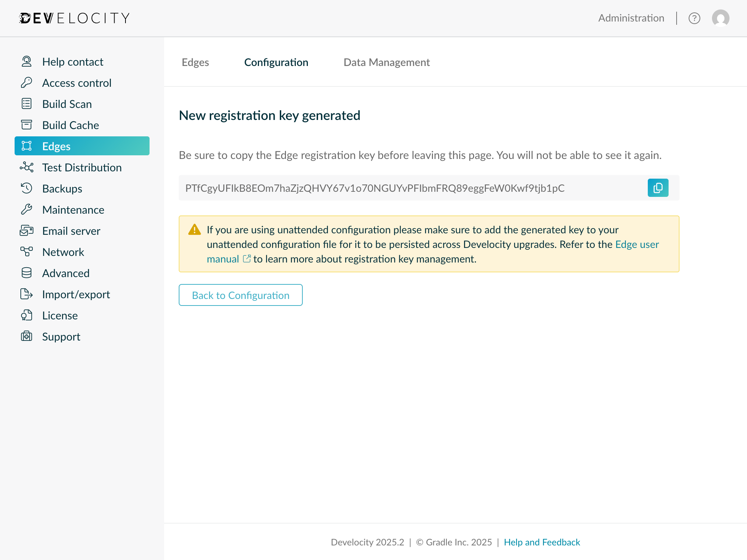Click the Support toolbox icon
The height and width of the screenshot is (560, 747).
tap(26, 336)
